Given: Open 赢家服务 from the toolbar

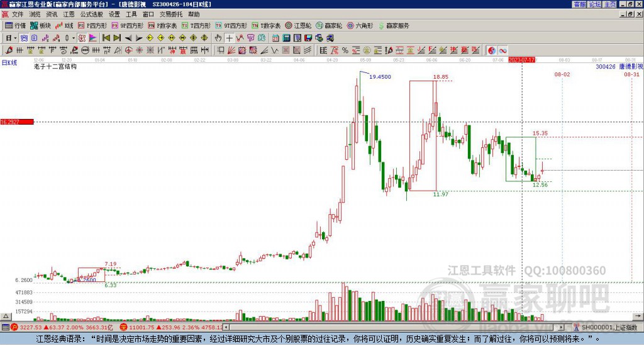Looking at the screenshot, I should (x=394, y=25).
